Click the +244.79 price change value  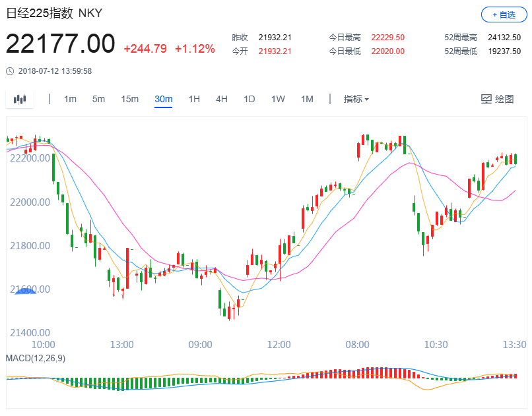(x=145, y=49)
